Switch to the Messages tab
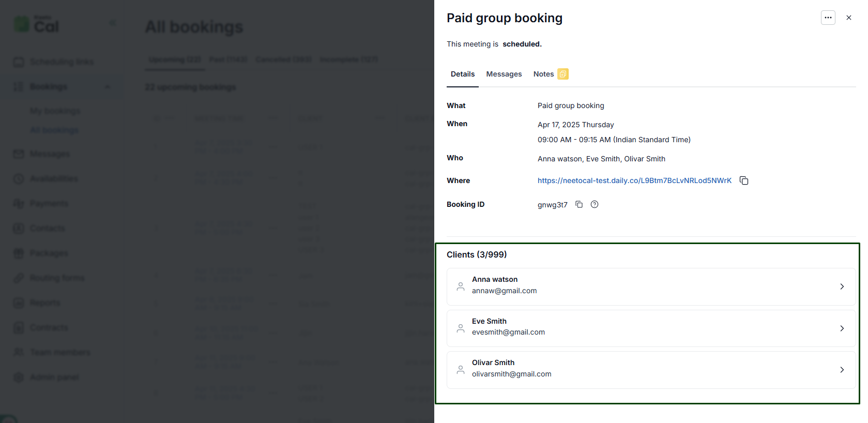868x423 pixels. pos(504,74)
